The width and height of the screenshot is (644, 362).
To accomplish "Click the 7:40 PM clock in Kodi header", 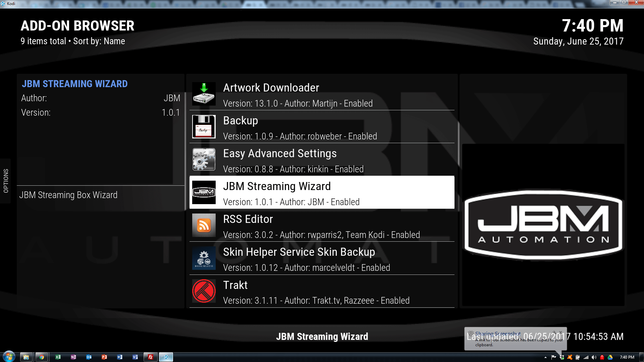I will [593, 26].
